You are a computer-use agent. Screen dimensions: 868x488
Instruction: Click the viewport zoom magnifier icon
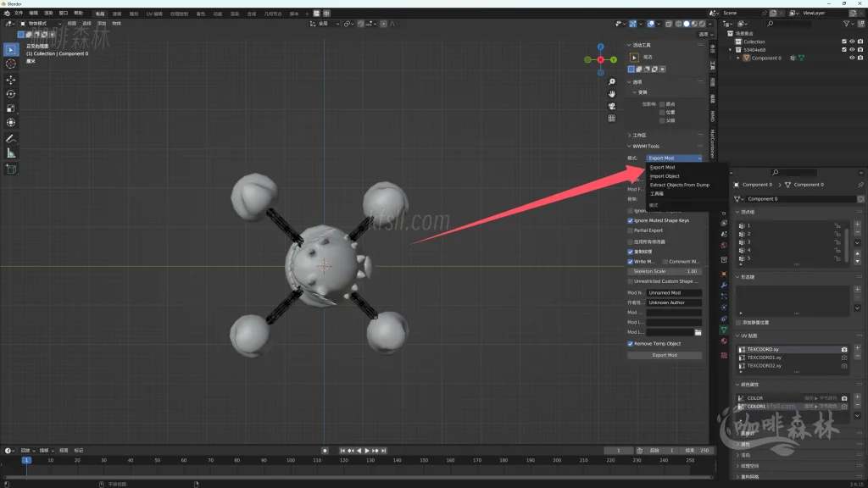pos(611,82)
